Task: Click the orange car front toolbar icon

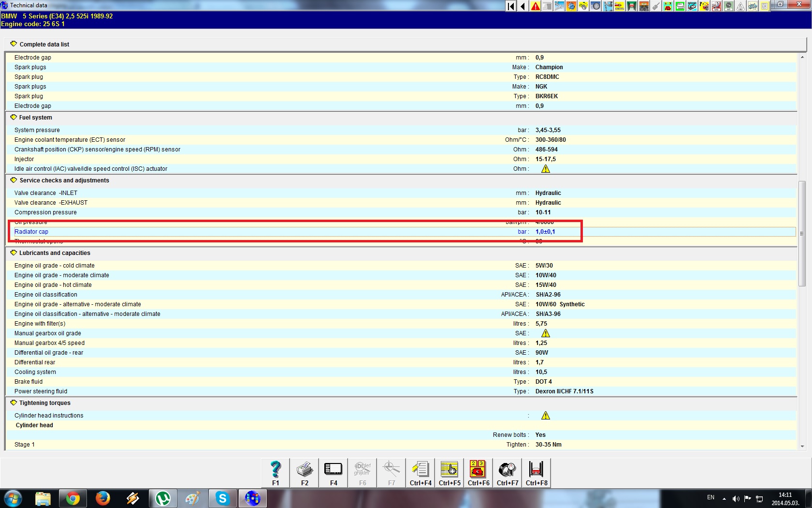Action: pyautogui.click(x=644, y=6)
